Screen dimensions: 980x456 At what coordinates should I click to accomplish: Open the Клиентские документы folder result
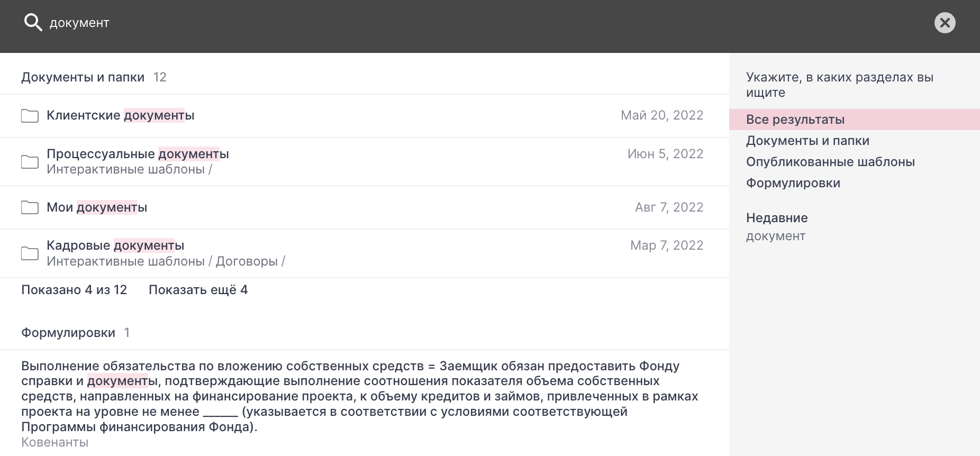click(x=121, y=115)
